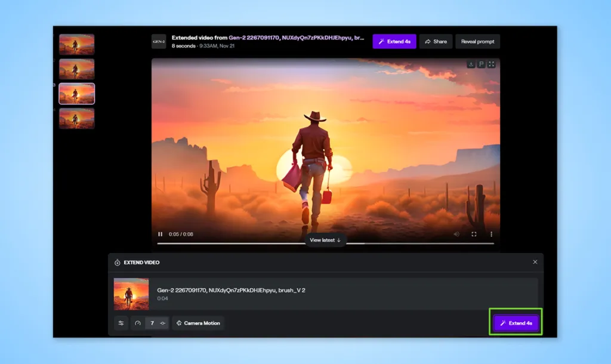Download the video using the download icon
611x364 pixels.
coord(471,64)
